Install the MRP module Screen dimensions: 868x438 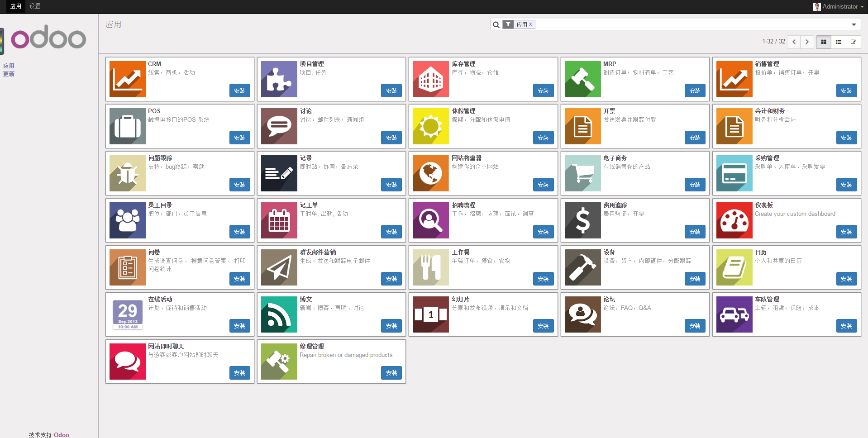694,90
